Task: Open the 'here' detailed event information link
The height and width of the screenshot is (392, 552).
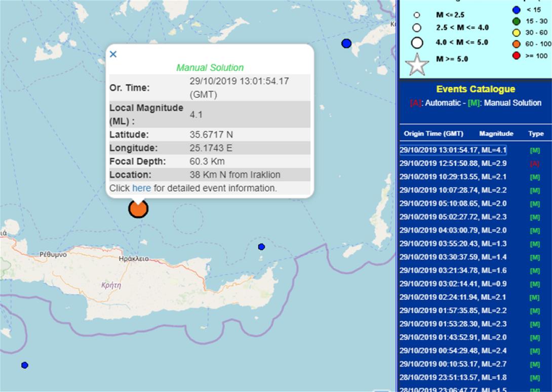Action: tap(141, 188)
